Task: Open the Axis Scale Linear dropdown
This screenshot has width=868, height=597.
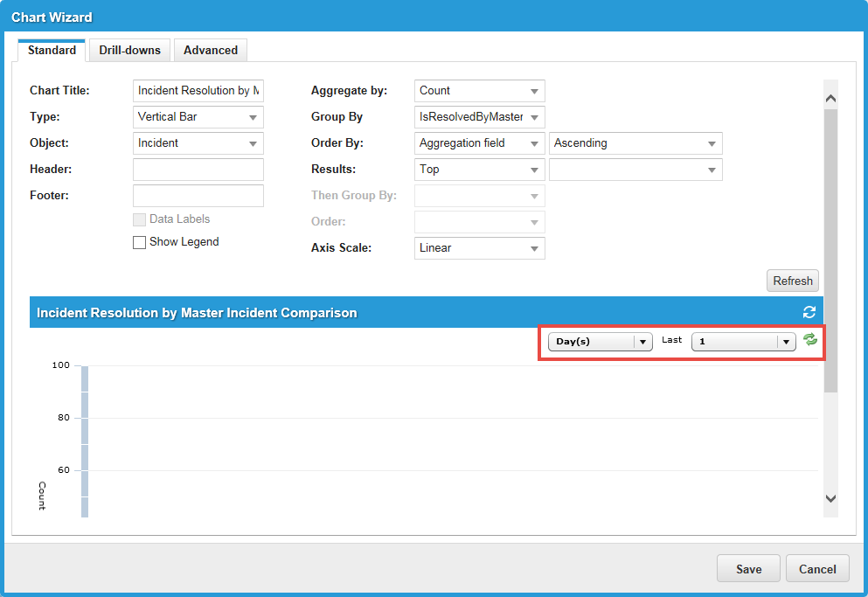Action: pos(479,248)
